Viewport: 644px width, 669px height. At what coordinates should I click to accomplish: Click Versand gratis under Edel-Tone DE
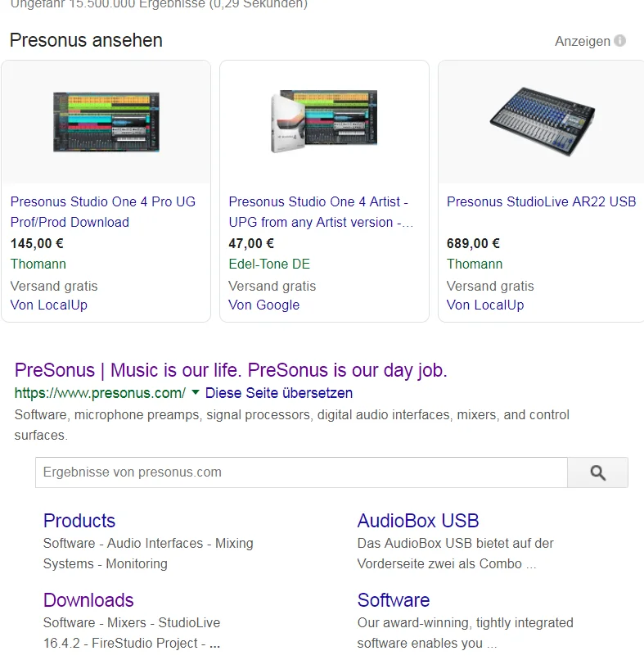pyautogui.click(x=272, y=286)
